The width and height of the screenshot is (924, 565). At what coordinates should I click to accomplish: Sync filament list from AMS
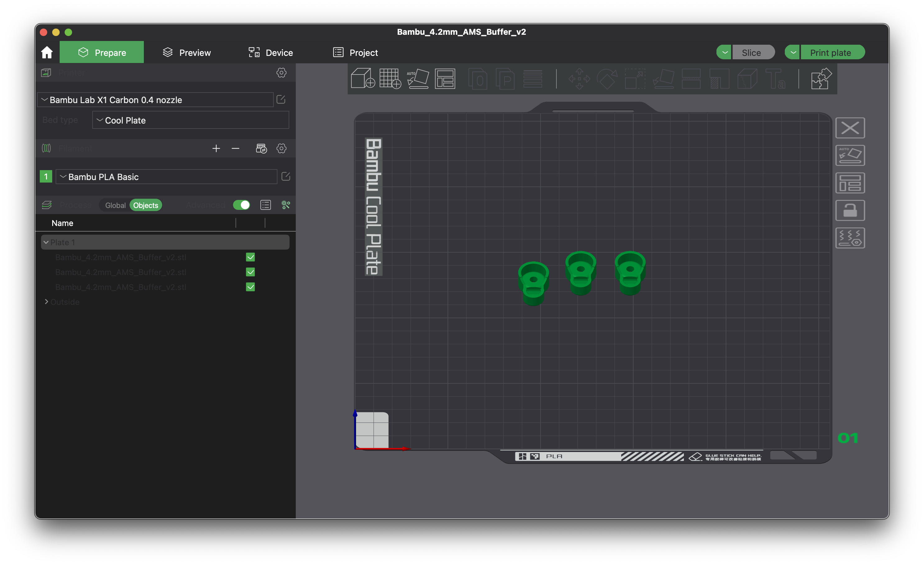pyautogui.click(x=261, y=148)
